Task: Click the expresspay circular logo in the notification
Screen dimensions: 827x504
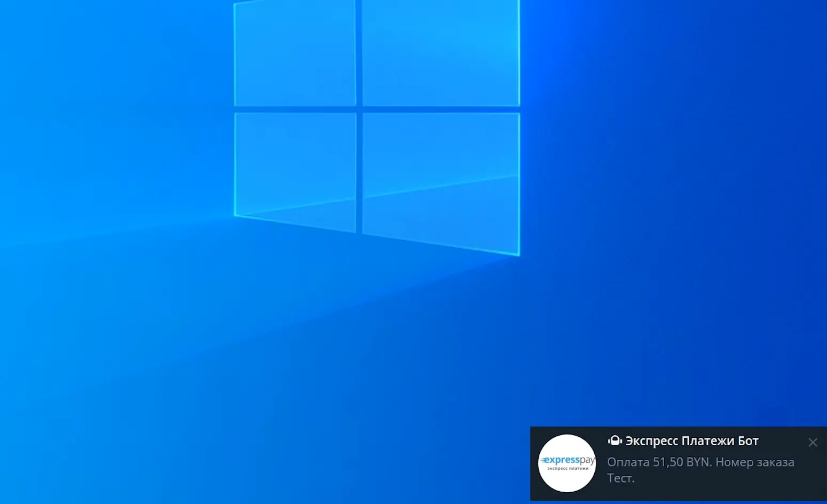Action: click(x=567, y=464)
